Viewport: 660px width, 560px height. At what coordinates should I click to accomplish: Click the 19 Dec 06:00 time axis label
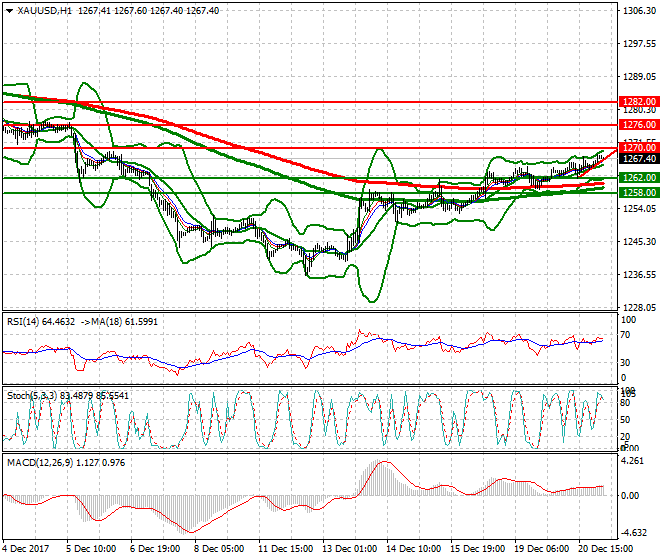click(x=542, y=549)
